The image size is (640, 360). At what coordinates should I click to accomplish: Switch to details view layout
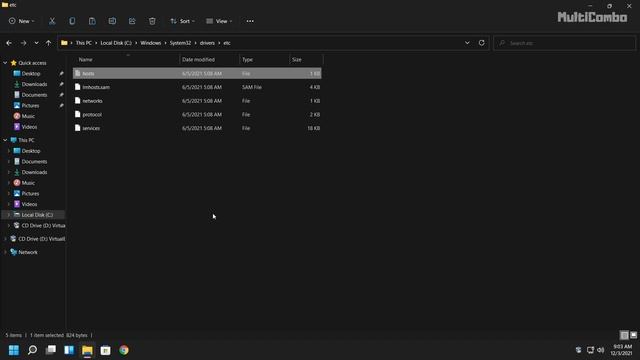click(x=624, y=335)
